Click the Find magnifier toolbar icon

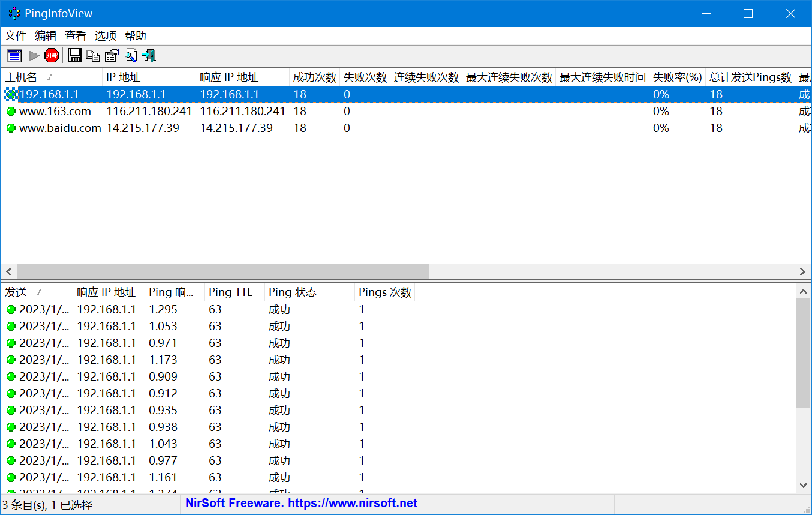131,56
